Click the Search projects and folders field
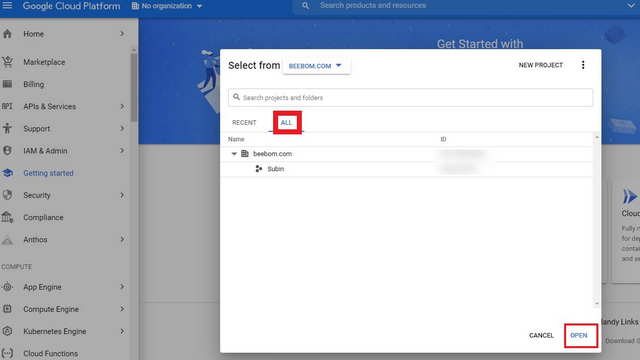The height and width of the screenshot is (360, 640). point(410,98)
